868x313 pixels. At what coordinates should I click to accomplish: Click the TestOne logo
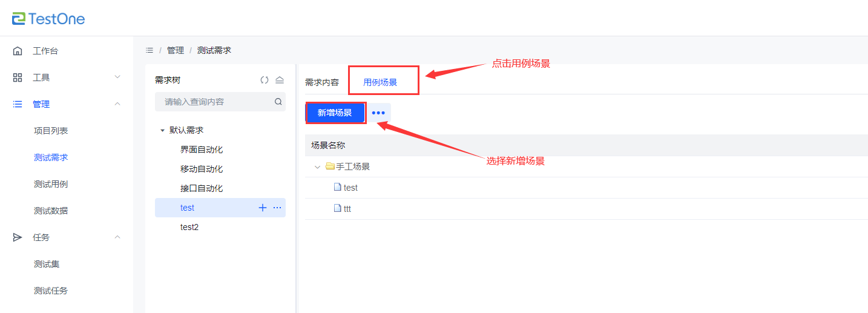pos(48,18)
